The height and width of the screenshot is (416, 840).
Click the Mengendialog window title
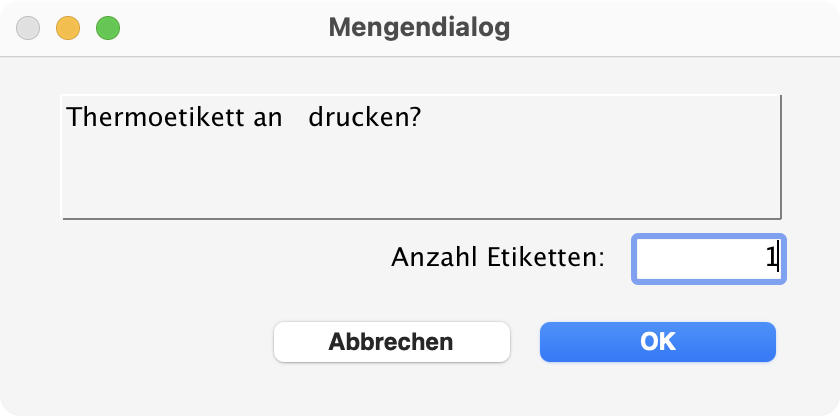pos(419,28)
